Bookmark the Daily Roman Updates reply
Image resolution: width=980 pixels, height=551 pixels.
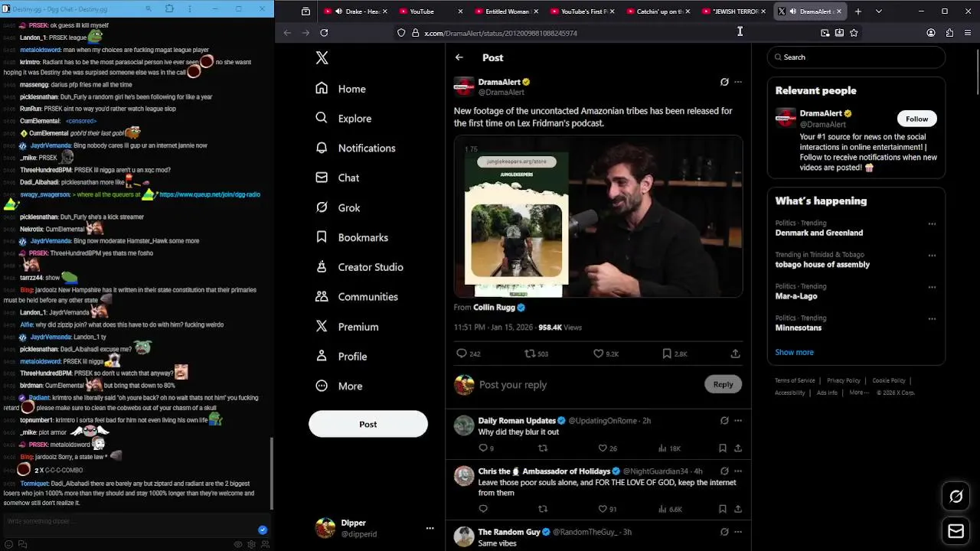point(722,448)
